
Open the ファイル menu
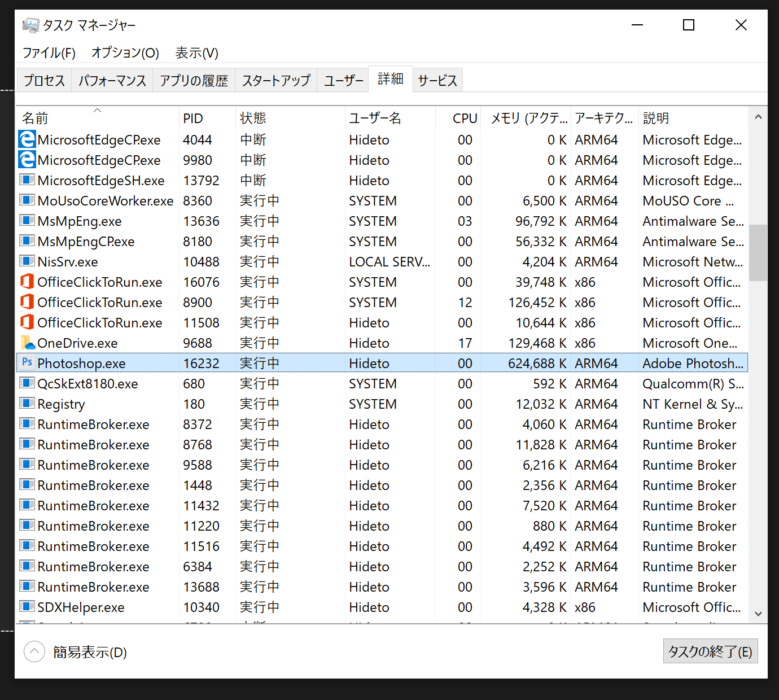point(48,53)
